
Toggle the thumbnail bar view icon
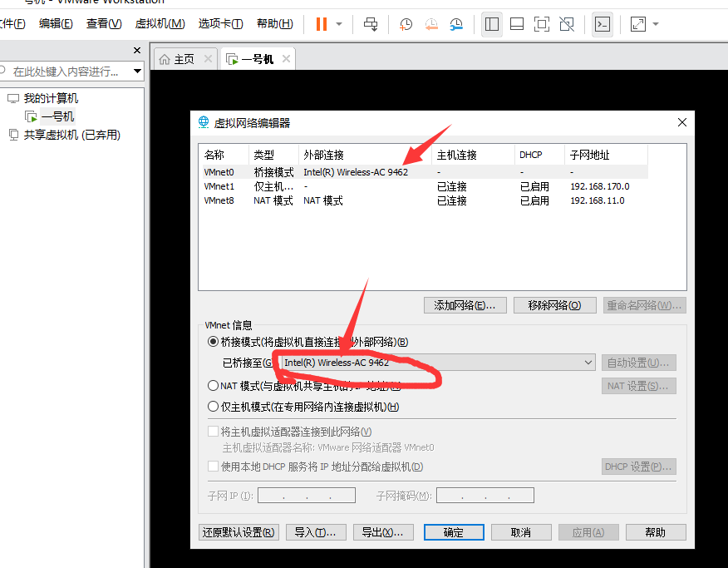point(517,23)
